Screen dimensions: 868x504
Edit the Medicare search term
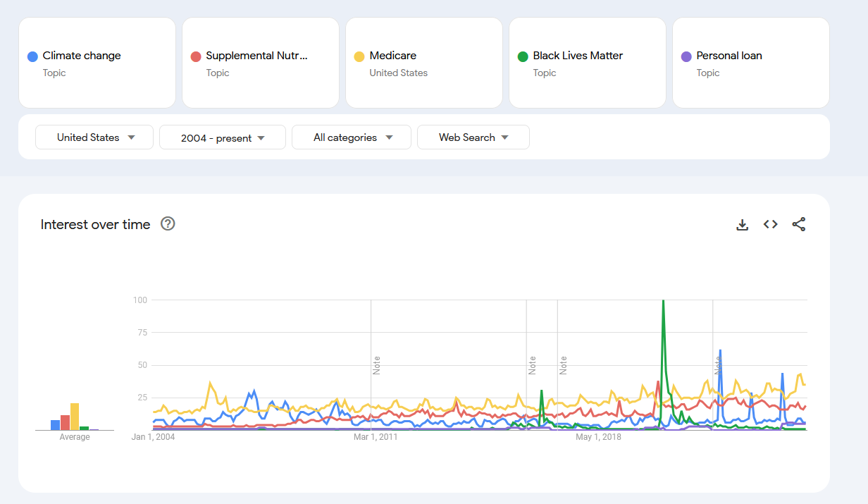(392, 56)
